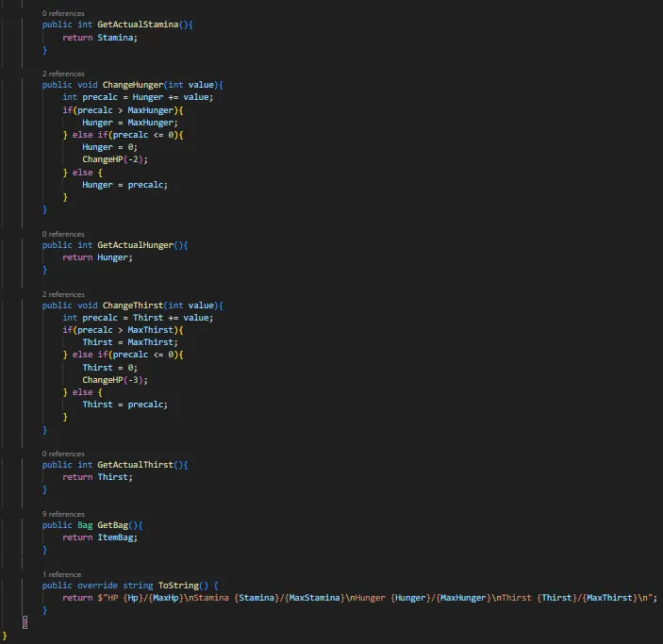Place cursor on 'return Stamina;' line
Image resolution: width=663 pixels, height=644 pixels.
100,38
